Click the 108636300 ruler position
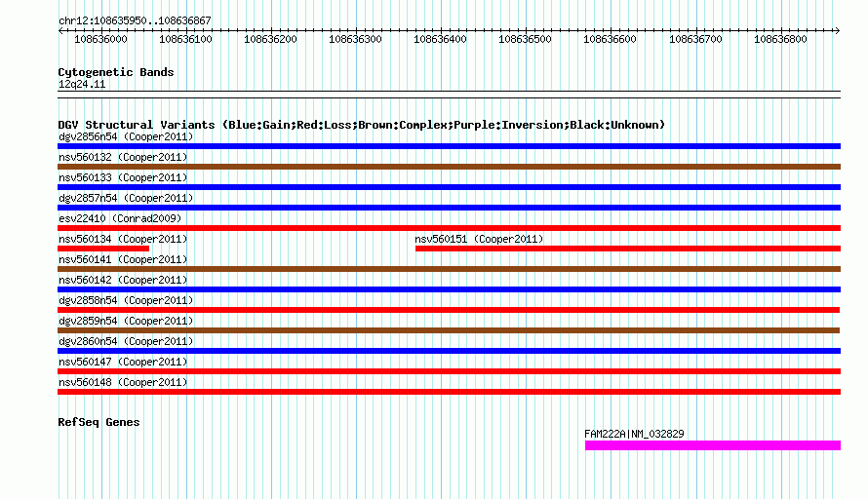 pyautogui.click(x=355, y=39)
